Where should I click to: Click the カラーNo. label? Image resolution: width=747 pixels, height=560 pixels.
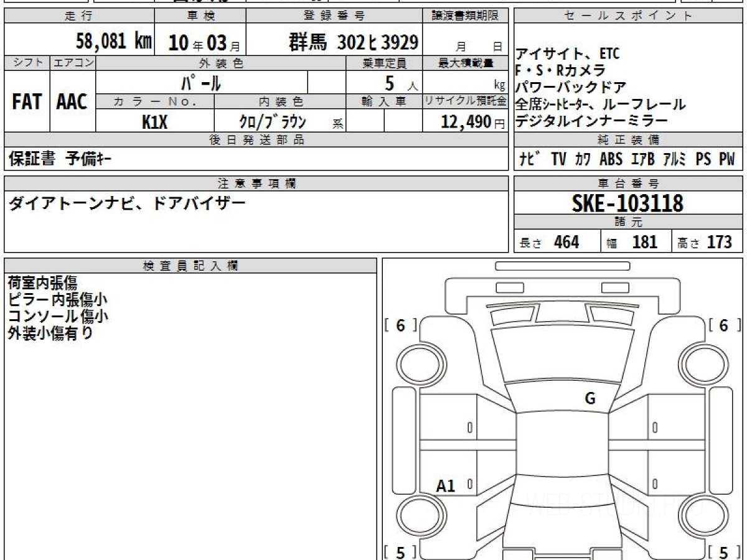point(156,101)
